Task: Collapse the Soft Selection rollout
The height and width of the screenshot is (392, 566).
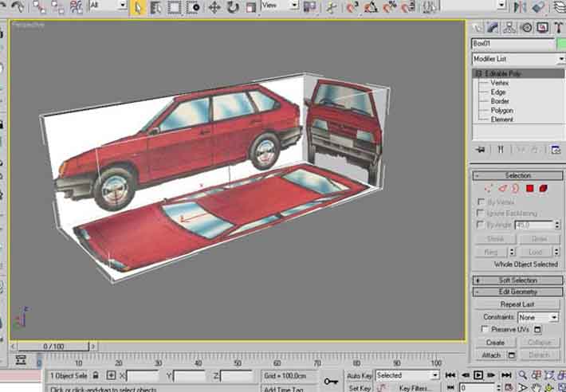Action: (517, 280)
